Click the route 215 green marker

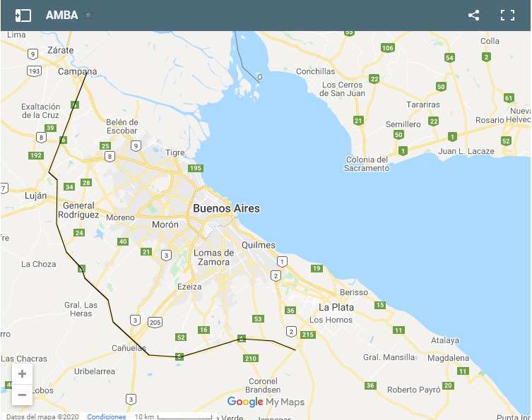point(308,335)
